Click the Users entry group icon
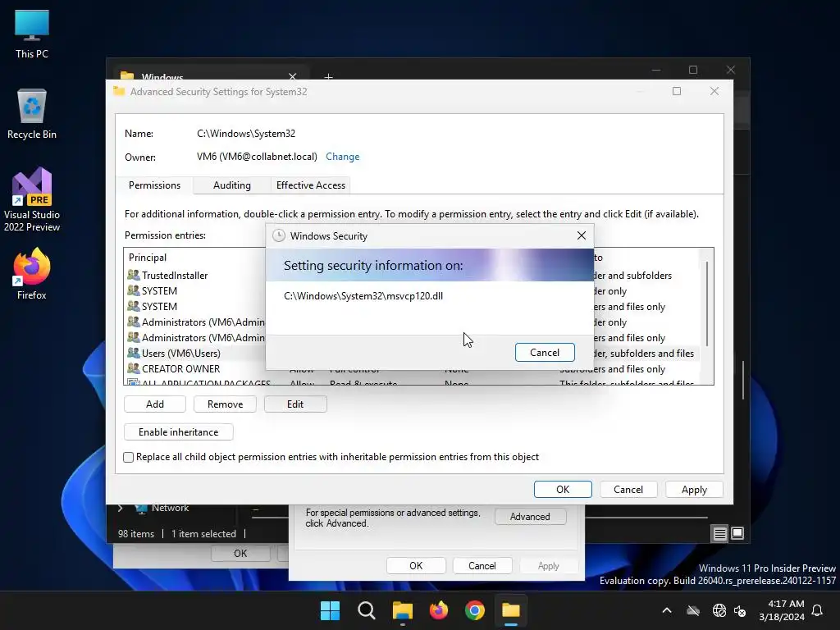Image resolution: width=840 pixels, height=630 pixels. tap(134, 353)
